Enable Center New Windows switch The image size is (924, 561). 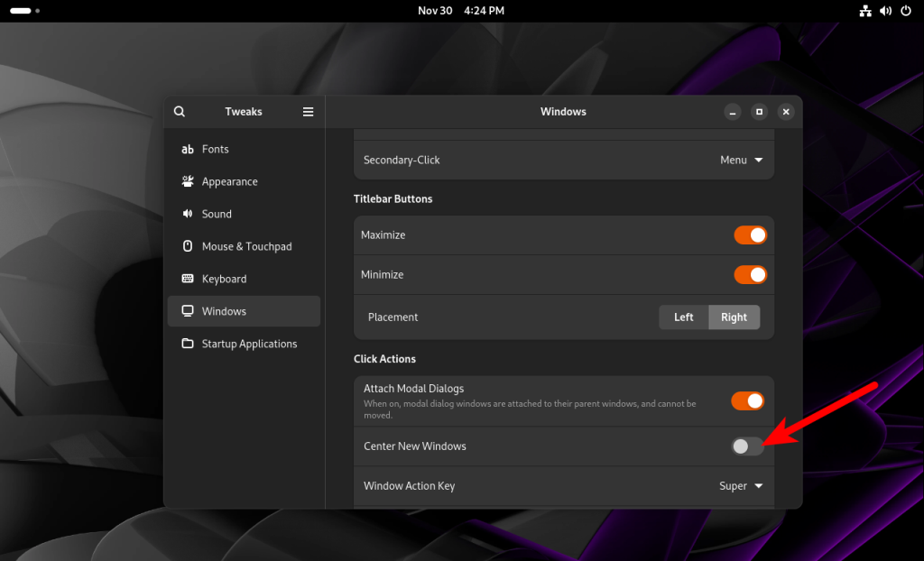click(747, 446)
